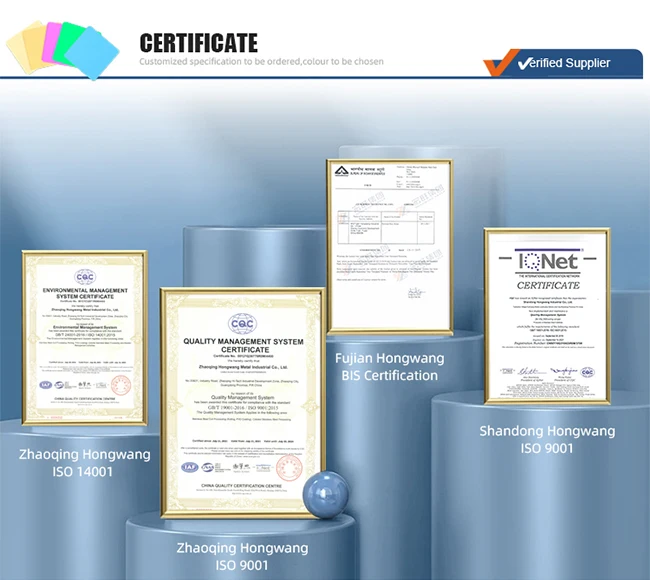Select the blue color sheet swatch
This screenshot has width=650, height=580.
pos(92,54)
